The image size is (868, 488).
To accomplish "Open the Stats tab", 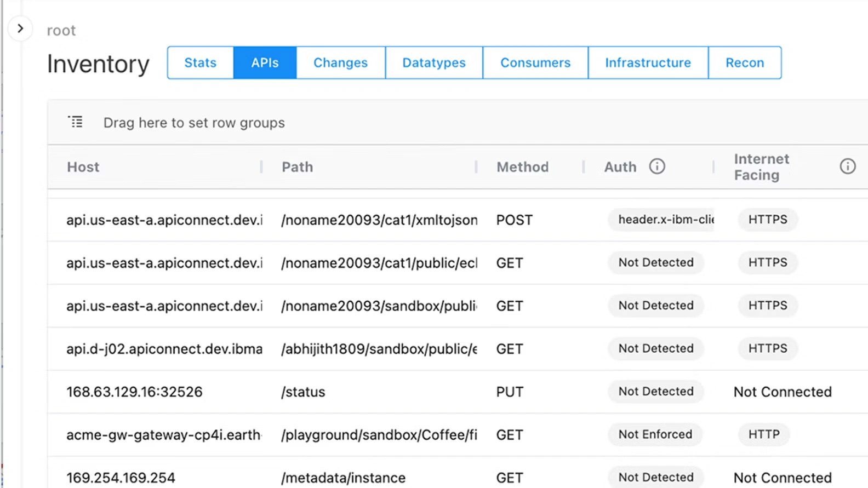I will point(201,63).
